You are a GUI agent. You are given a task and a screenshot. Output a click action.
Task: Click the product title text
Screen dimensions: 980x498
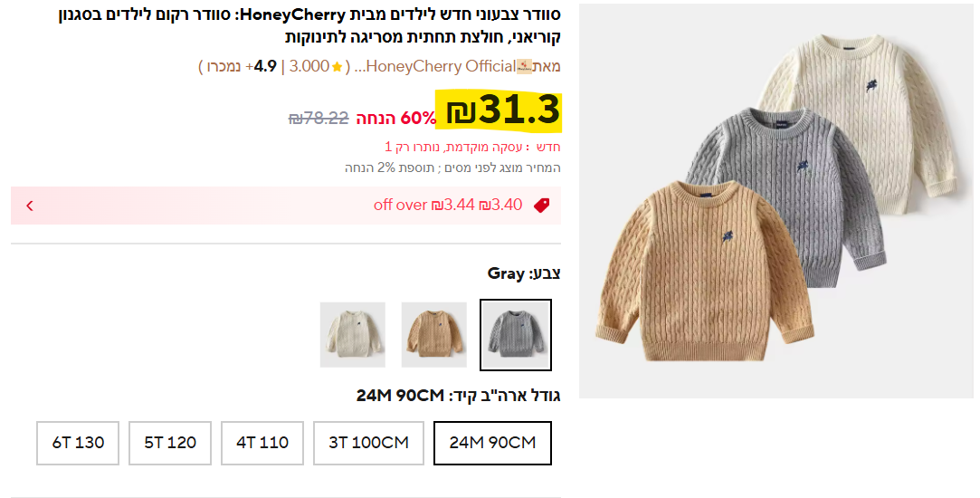coord(310,25)
